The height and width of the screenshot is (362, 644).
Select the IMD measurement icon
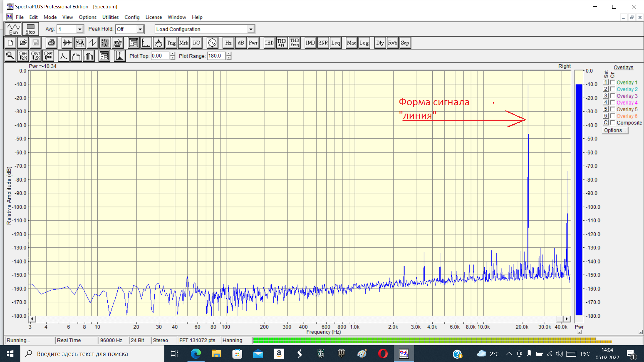[310, 43]
